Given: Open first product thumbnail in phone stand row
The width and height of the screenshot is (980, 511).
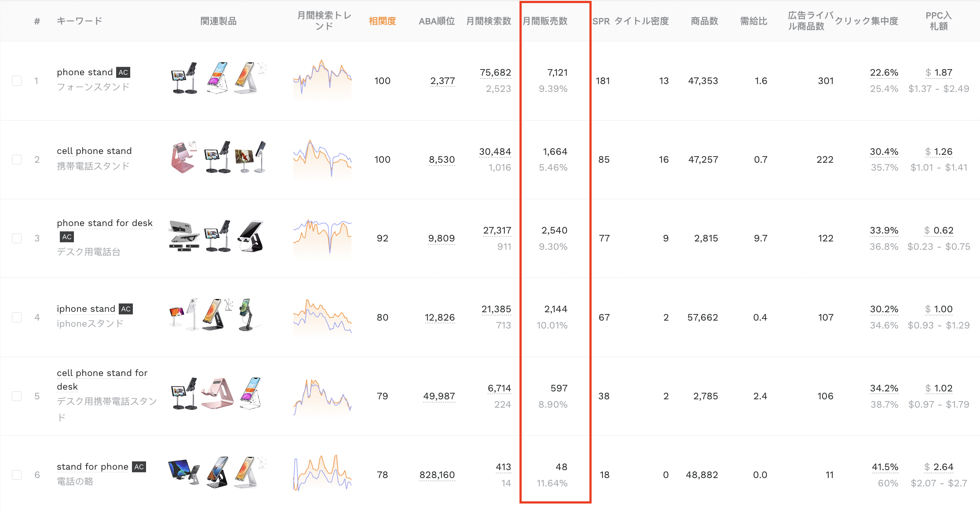Looking at the screenshot, I should [184, 78].
